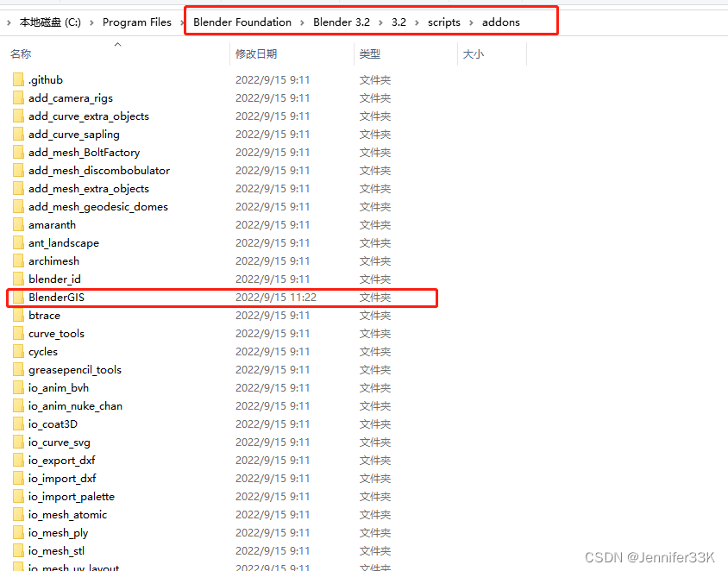Expand the chevron before addons breadcrumb
Screen dimensions: 728x571
click(471, 22)
